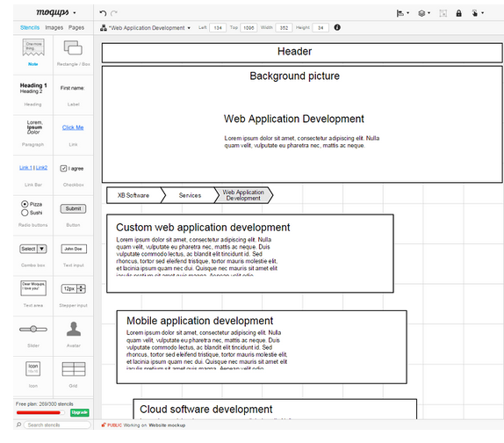Open the info icon beside the Height field
Viewport: 504px width, 443px height.
coord(337,27)
